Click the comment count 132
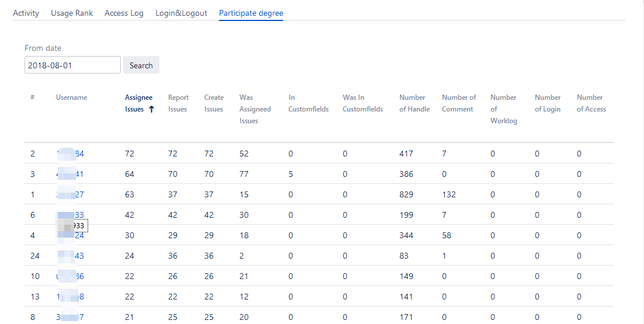Viewport: 644px width, 324px height. click(449, 194)
